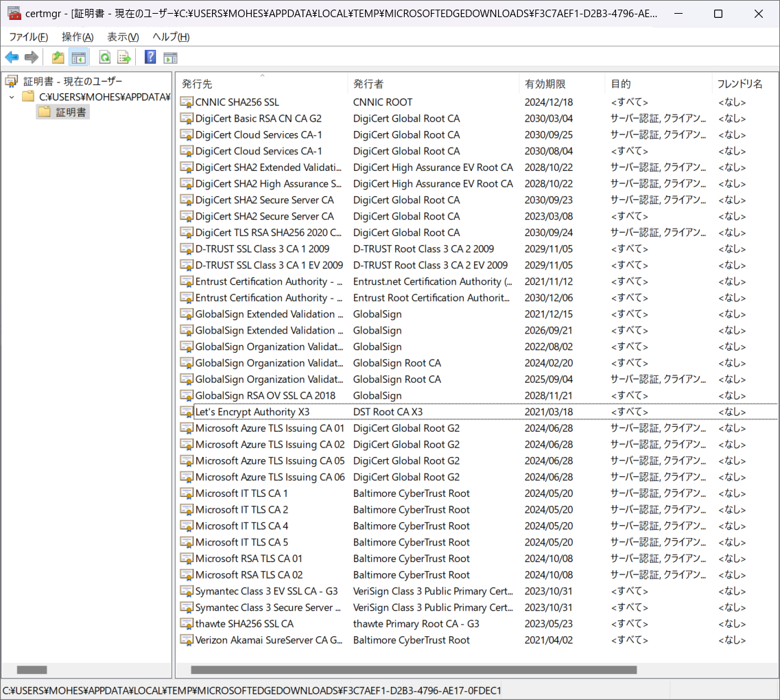This screenshot has width=780, height=700.
Task: Click the certificate icon for Let's Encrypt Authority X3
Action: [187, 412]
